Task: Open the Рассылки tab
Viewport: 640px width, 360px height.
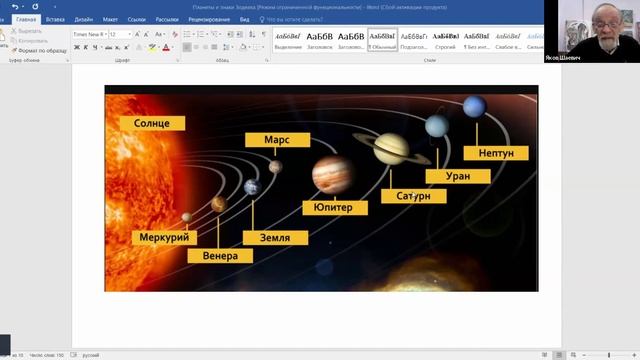Action: 167,19
